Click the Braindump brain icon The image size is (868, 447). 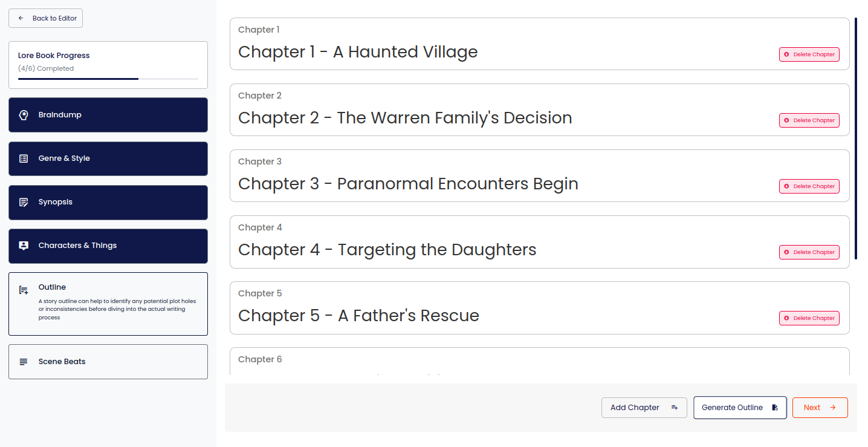pyautogui.click(x=24, y=115)
